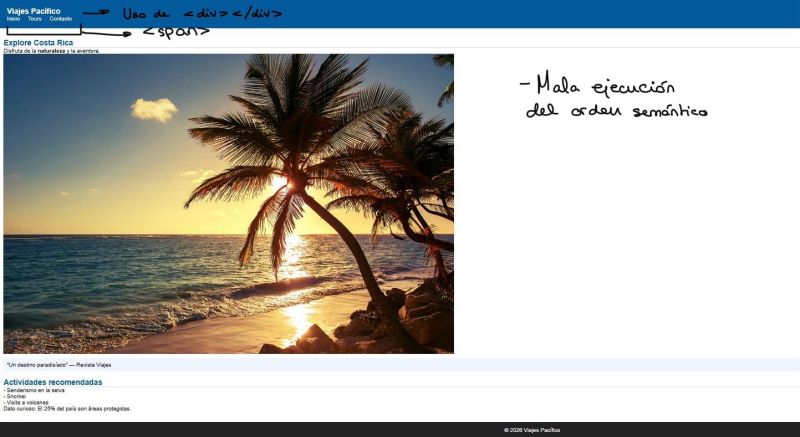Select the Actividades recomendadas heading
Viewport: 800px width, 437px height.
tap(53, 382)
